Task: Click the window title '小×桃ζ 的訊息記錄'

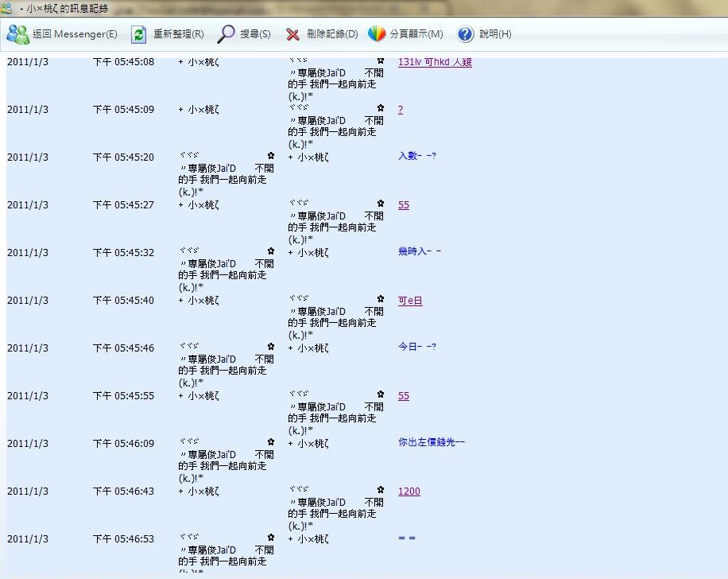Action: point(68,8)
